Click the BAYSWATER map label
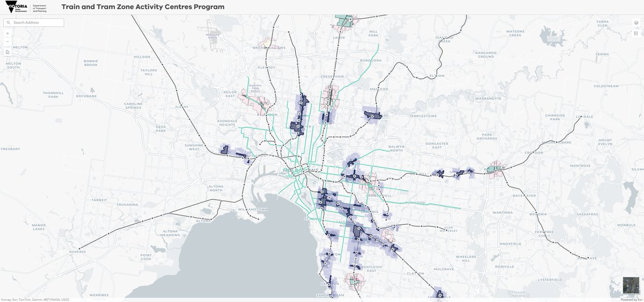The width and height of the screenshot is (644, 302). (x=524, y=196)
